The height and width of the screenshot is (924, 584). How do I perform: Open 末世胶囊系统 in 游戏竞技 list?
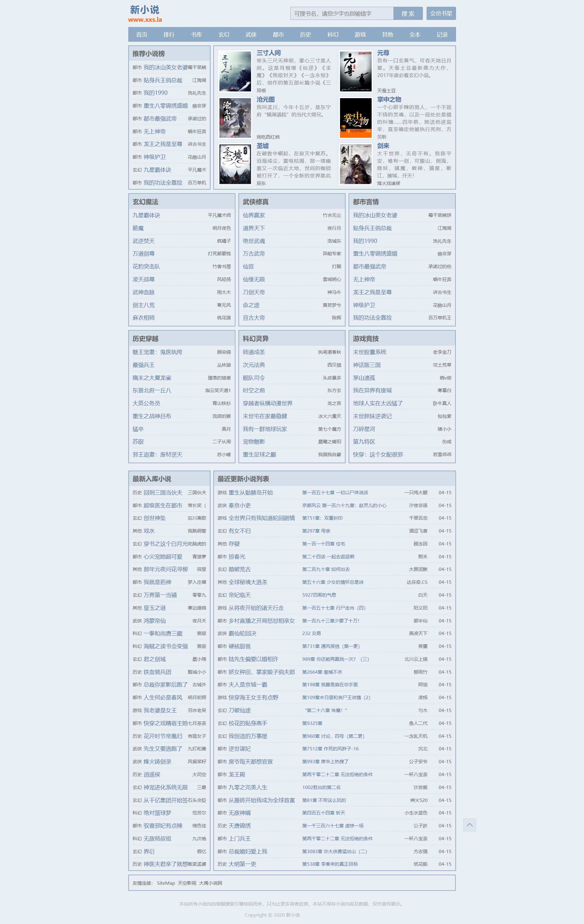(369, 352)
